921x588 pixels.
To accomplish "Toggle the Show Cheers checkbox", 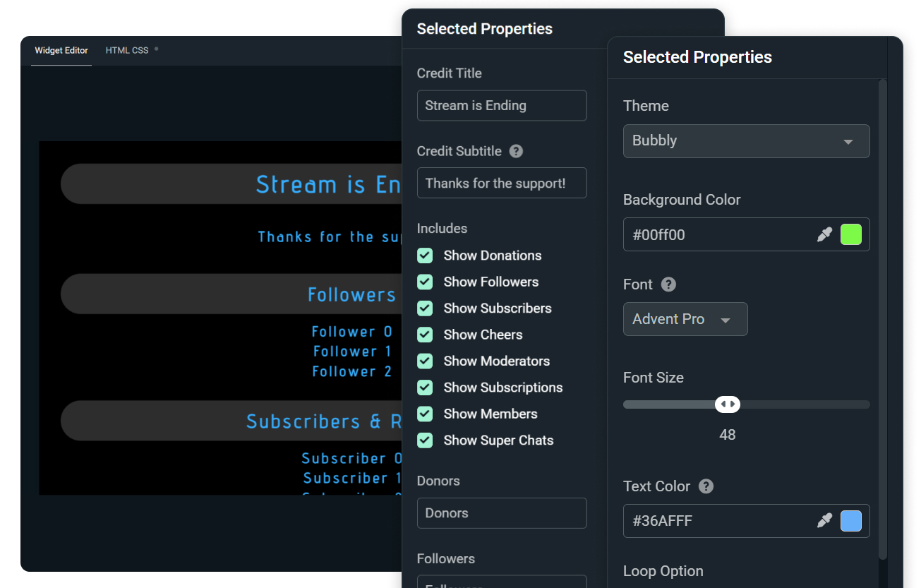I will click(x=425, y=335).
